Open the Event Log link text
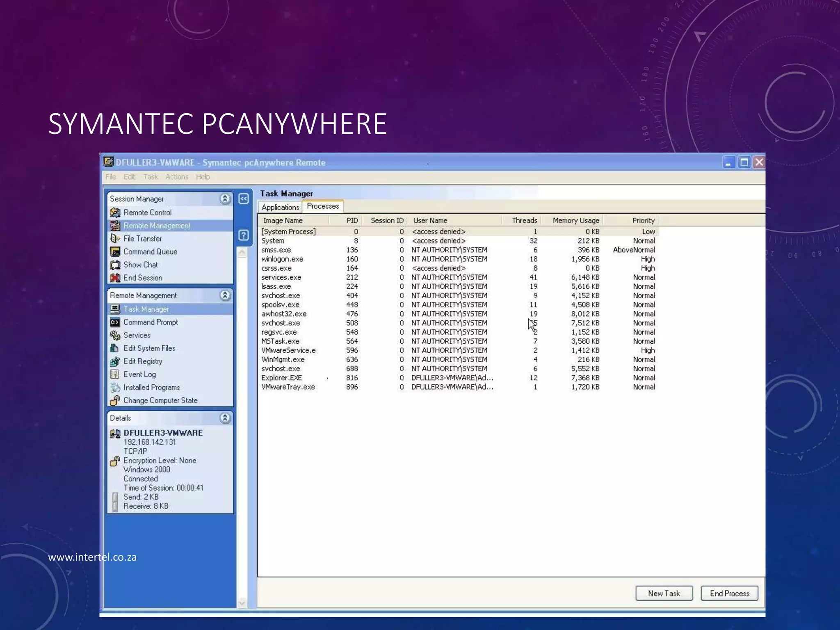The width and height of the screenshot is (840, 630). point(140,374)
